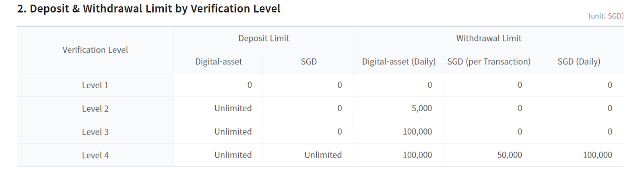This screenshot has height=177, width=644.
Task: Select the Level 4 row label
Action: 95,156
